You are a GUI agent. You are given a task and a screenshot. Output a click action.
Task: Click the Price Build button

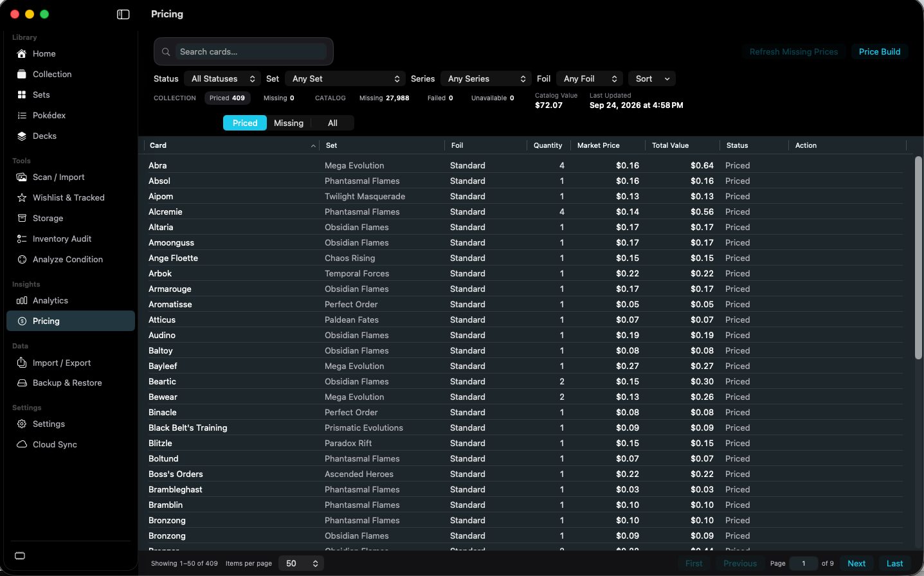click(880, 51)
